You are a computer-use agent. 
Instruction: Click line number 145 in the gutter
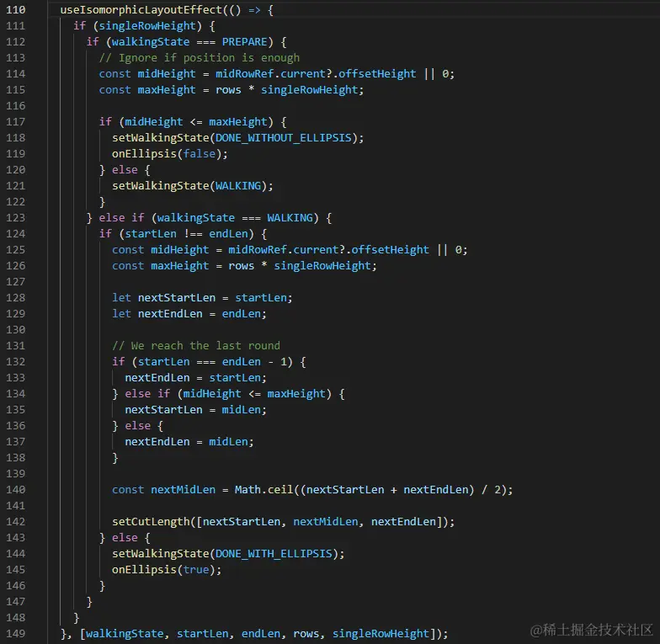coord(15,569)
